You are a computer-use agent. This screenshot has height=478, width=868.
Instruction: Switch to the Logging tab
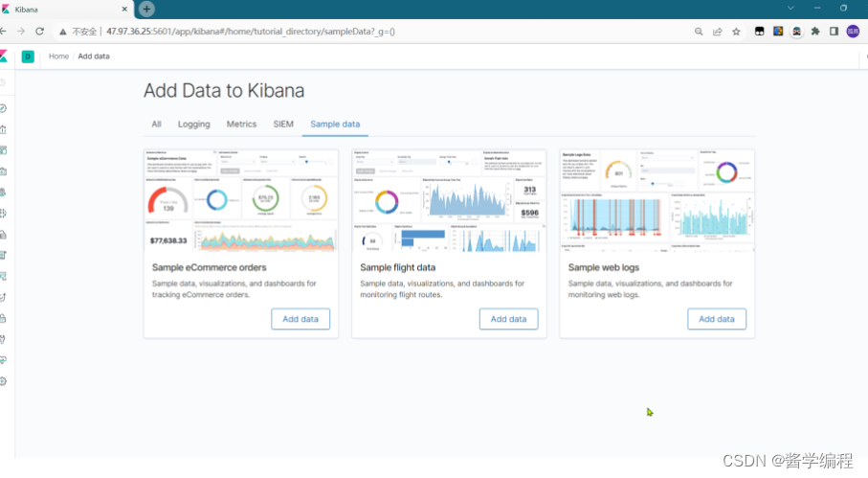[x=193, y=125]
